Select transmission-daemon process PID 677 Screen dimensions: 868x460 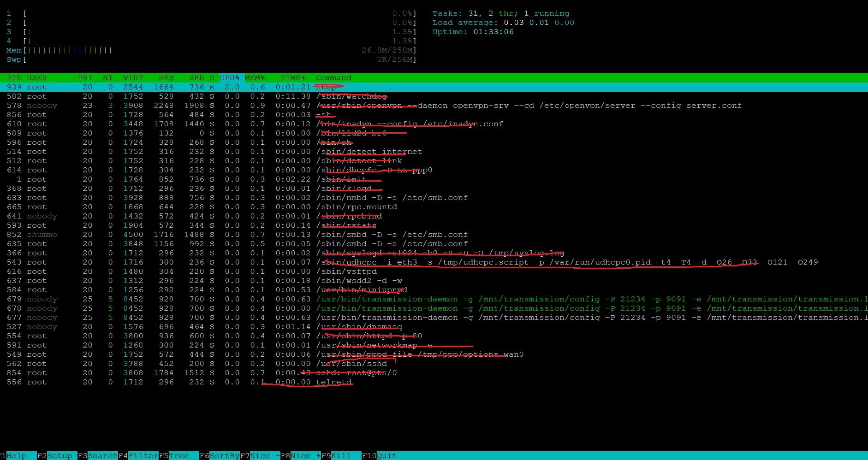434,318
